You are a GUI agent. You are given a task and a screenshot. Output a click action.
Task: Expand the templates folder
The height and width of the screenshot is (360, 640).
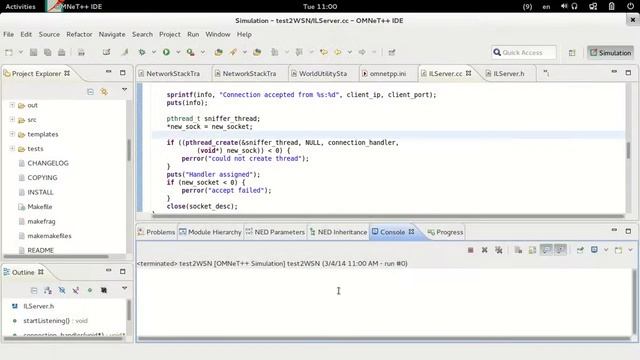coord(12,134)
